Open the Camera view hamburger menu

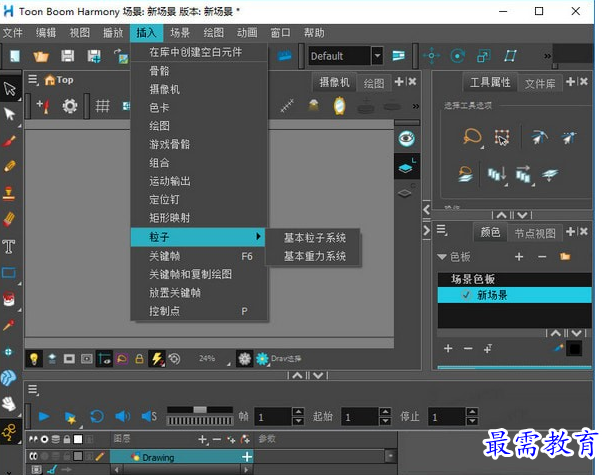click(33, 80)
